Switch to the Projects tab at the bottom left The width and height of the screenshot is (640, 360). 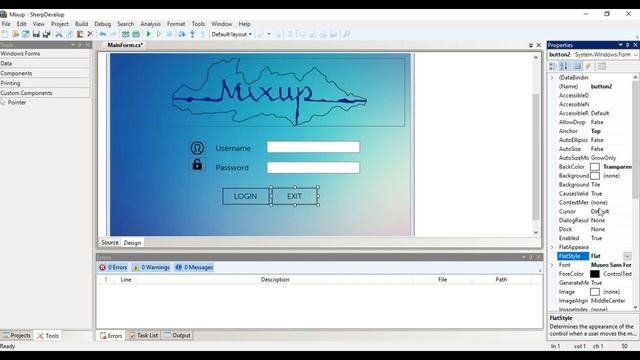16,336
